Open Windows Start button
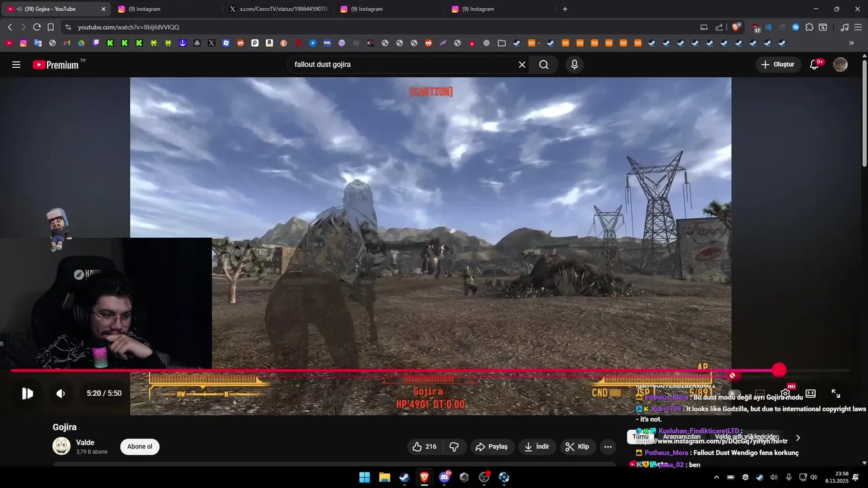Screen dimensions: 868x488 point(364,477)
